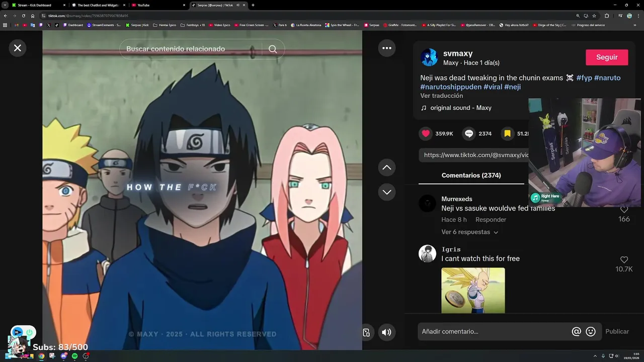The width and height of the screenshot is (644, 362).
Task: Reload the page with the refresh icon
Action: tap(23, 16)
